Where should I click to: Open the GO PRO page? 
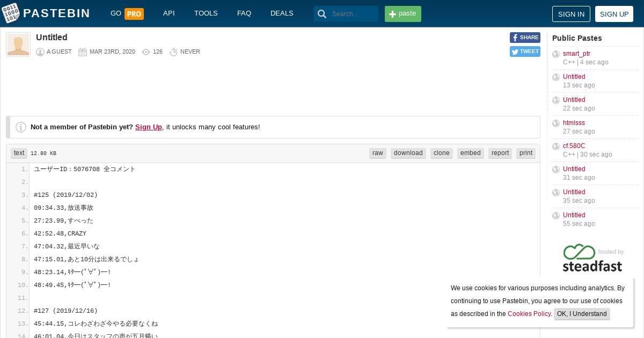tap(127, 13)
